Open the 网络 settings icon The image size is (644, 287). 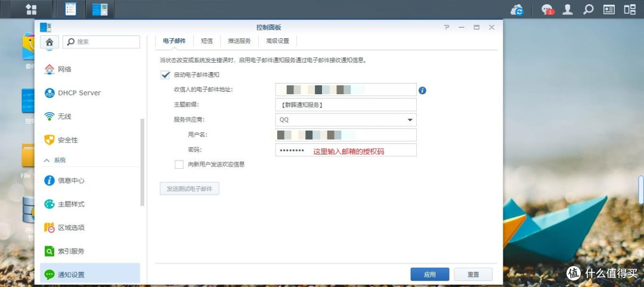pos(49,69)
